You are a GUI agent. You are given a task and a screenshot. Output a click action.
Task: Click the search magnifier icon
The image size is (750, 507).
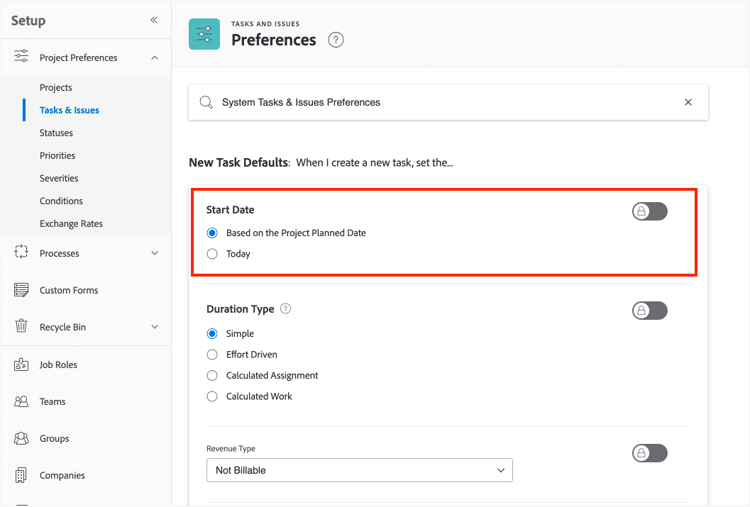(x=206, y=102)
